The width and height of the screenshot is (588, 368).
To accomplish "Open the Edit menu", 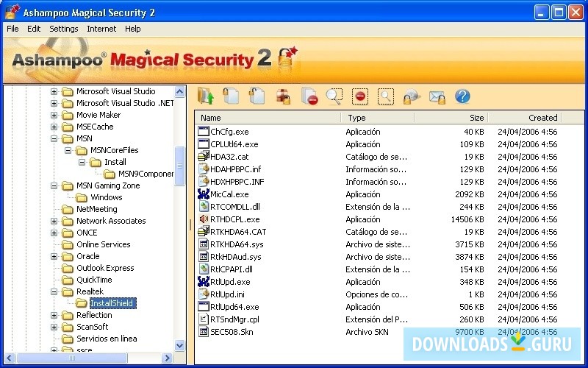I will pos(34,29).
